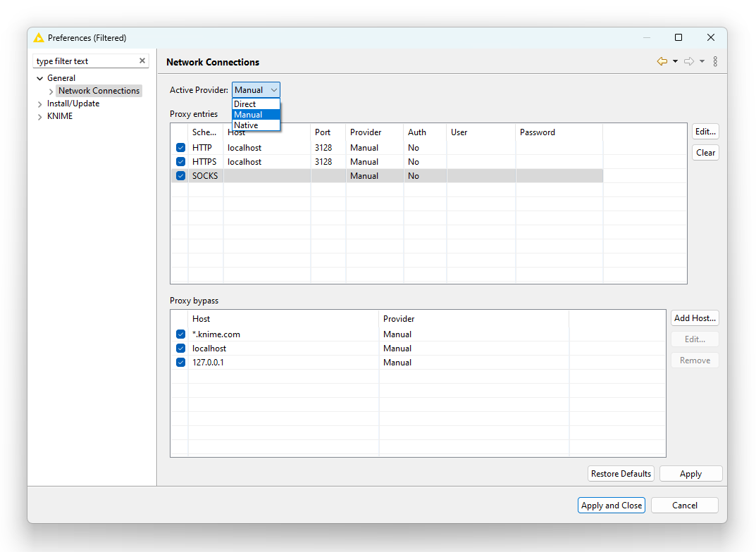Expand the KNIME tree node
This screenshot has width=756, height=552.
point(40,117)
